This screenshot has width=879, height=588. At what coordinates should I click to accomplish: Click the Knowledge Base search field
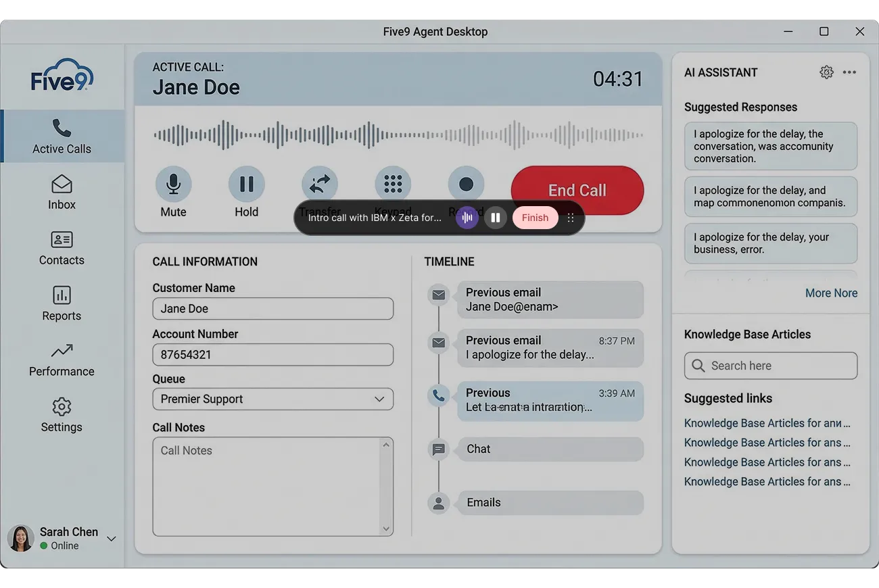coord(771,366)
